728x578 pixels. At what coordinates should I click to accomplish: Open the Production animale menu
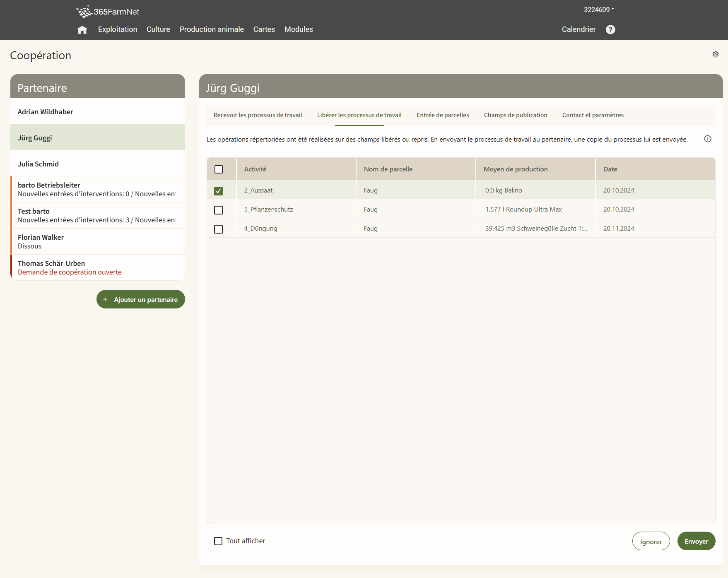point(211,29)
